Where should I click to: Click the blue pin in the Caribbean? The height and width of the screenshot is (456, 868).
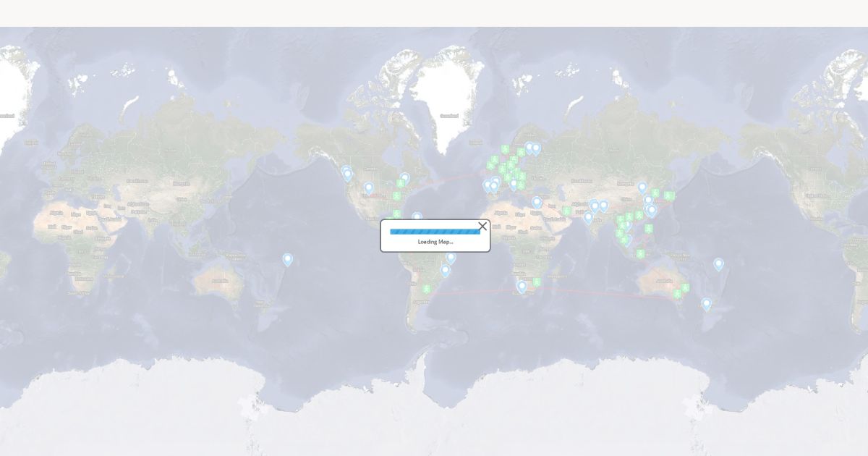tap(417, 217)
